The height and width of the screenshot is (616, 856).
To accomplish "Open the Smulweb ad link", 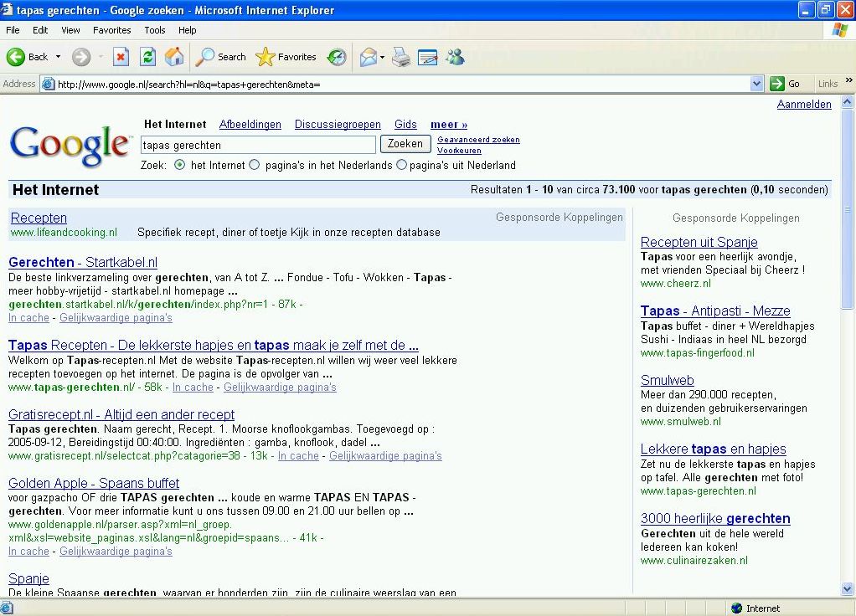I will [x=667, y=380].
